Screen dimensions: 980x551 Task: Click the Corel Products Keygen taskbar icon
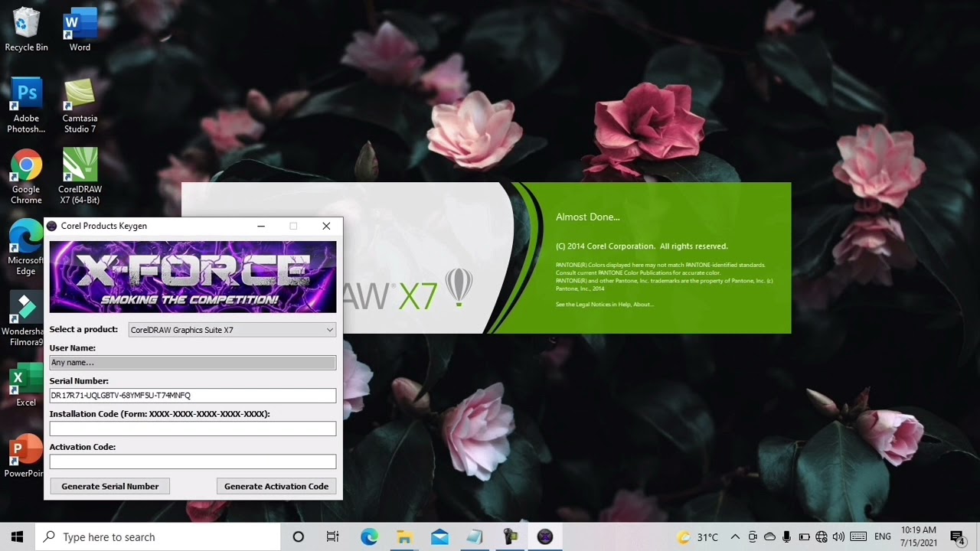tap(545, 537)
